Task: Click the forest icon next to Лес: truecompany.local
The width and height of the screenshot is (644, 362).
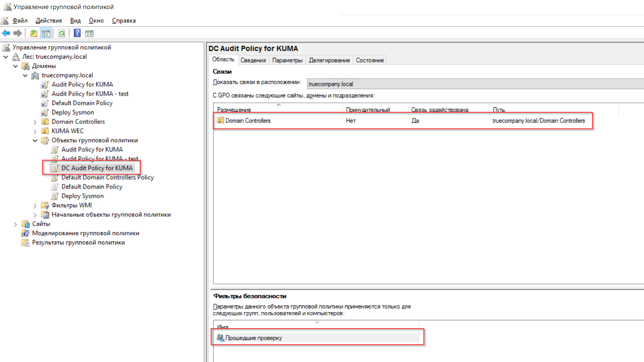Action: [16, 57]
